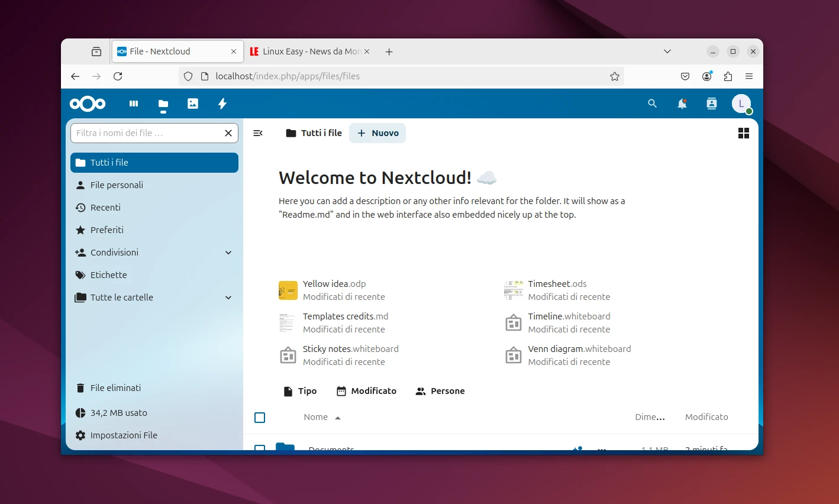Expand the Condivisioni section

(x=228, y=253)
